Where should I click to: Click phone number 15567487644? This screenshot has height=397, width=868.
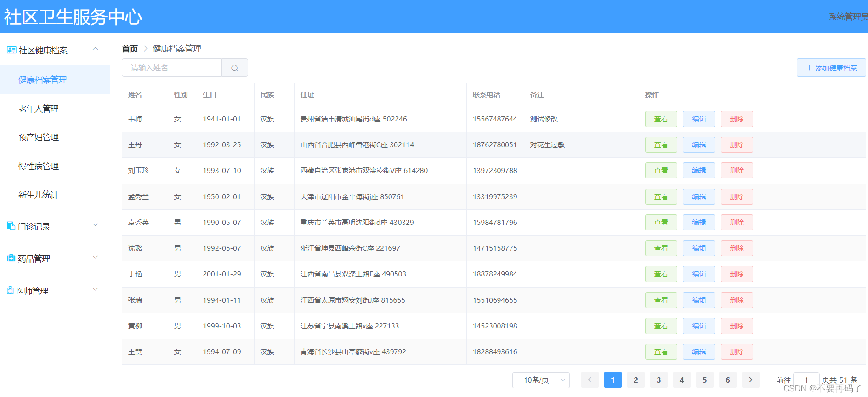click(x=495, y=119)
